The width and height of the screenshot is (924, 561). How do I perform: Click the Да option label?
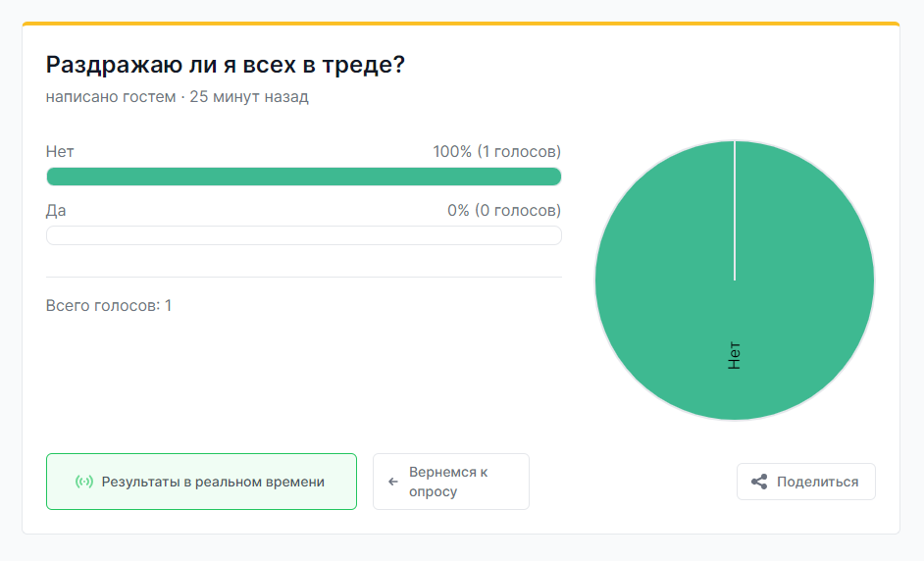tap(56, 210)
